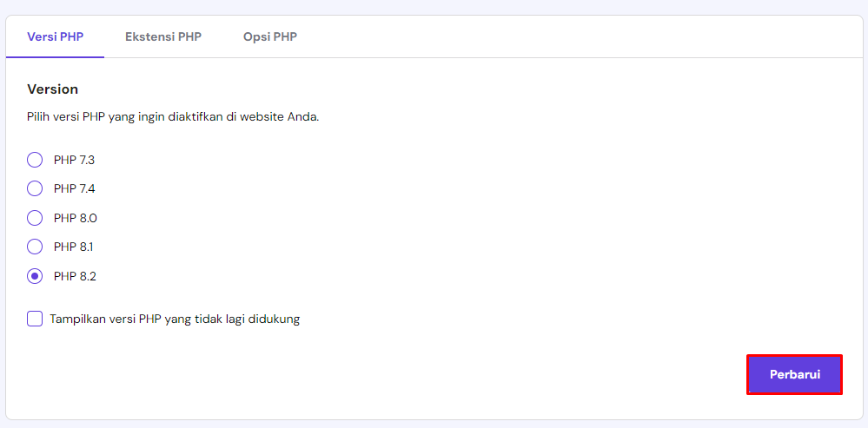This screenshot has width=868, height=428.
Task: Click the 'PHP 8.0' text label
Action: point(76,218)
